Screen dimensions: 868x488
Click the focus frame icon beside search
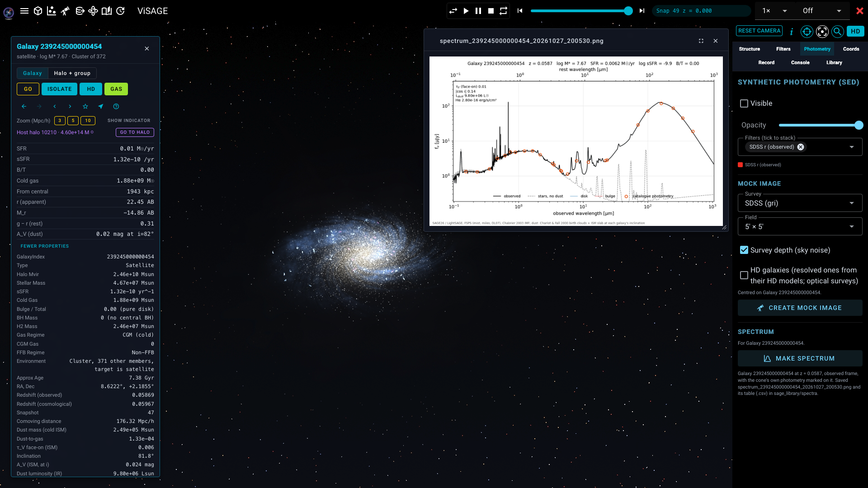click(x=822, y=31)
